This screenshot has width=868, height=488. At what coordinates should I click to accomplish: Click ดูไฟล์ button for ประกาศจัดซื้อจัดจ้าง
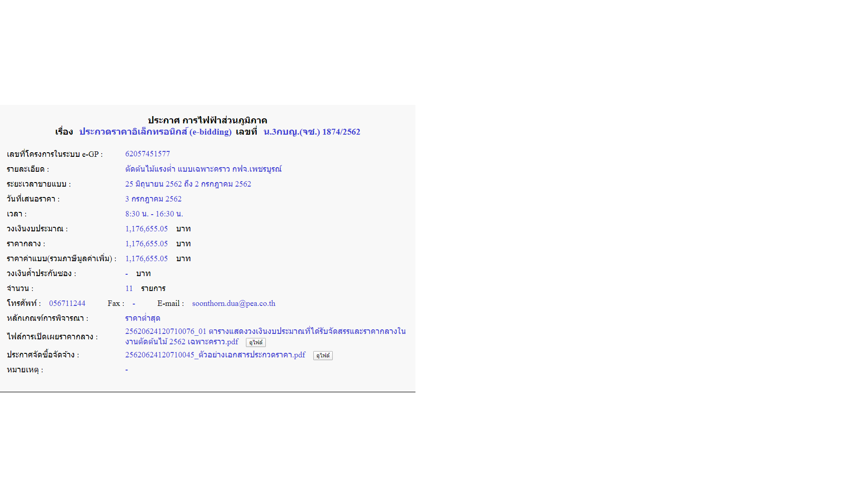click(323, 356)
